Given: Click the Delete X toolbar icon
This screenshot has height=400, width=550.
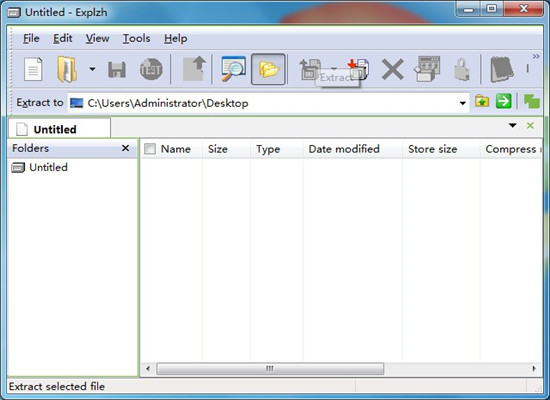Looking at the screenshot, I should pos(392,69).
